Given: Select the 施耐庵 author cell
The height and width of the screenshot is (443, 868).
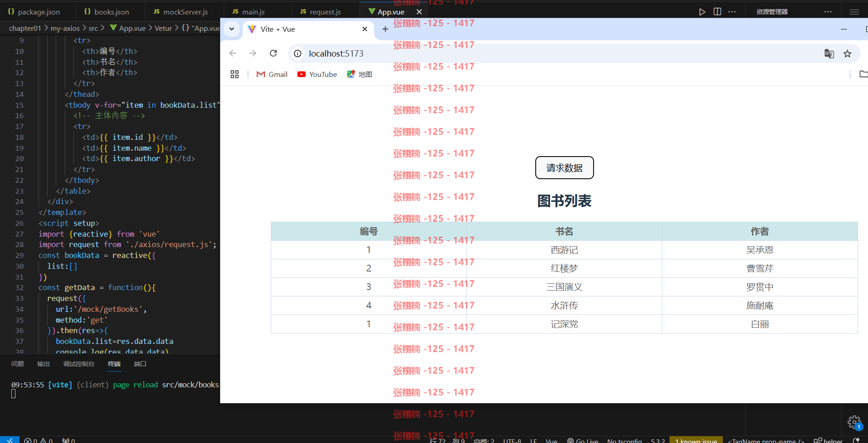Looking at the screenshot, I should [759, 305].
